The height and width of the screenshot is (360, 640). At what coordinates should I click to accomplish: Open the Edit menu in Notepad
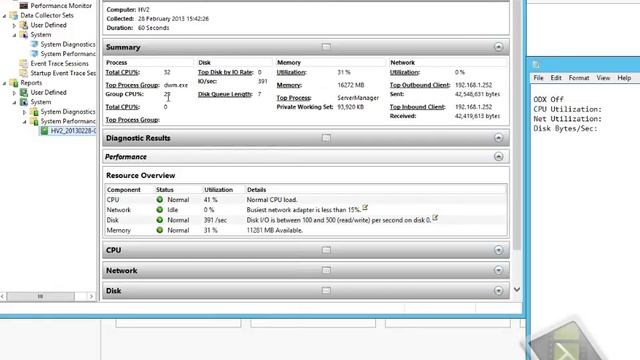[x=556, y=78]
